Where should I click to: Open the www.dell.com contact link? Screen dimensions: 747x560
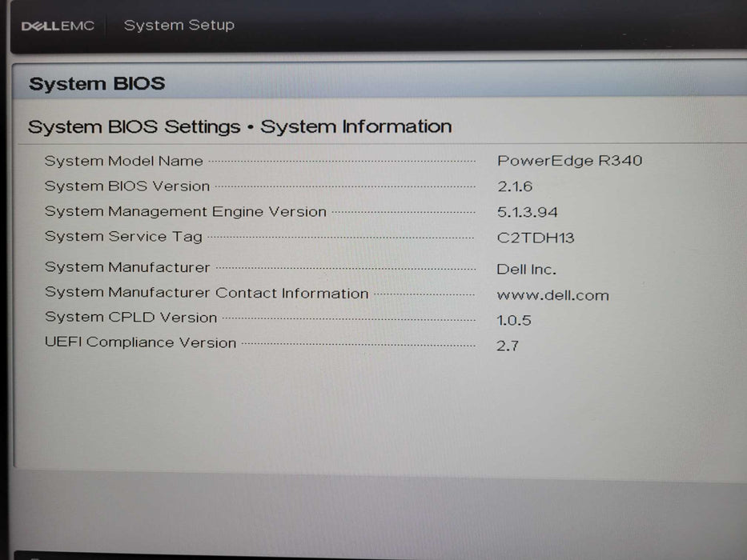552,294
